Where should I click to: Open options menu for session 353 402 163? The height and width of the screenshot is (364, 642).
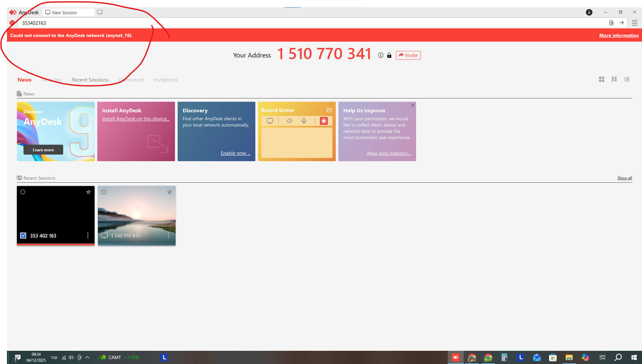[x=88, y=236]
